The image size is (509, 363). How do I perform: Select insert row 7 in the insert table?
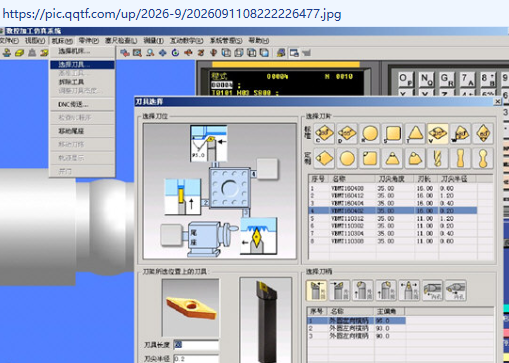tap(393, 234)
